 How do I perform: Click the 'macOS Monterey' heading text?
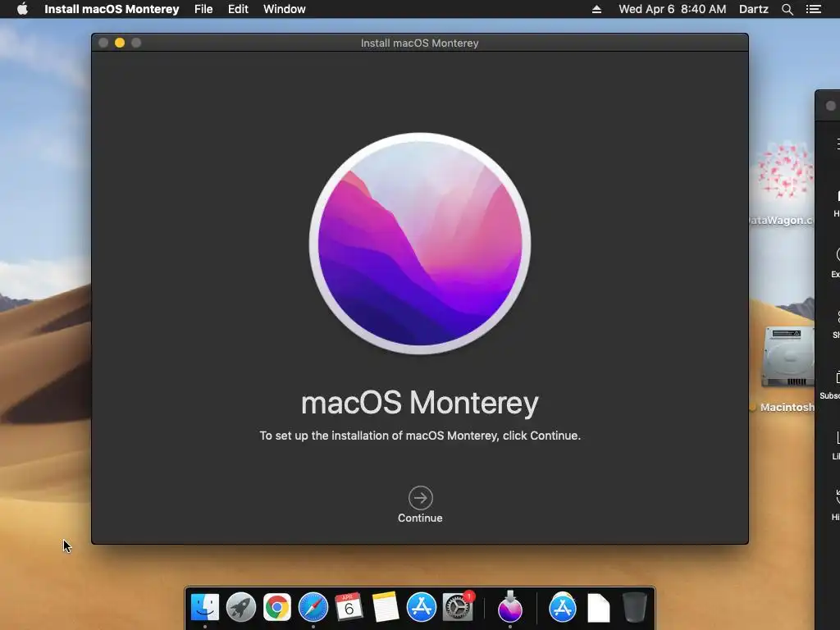[x=420, y=403]
